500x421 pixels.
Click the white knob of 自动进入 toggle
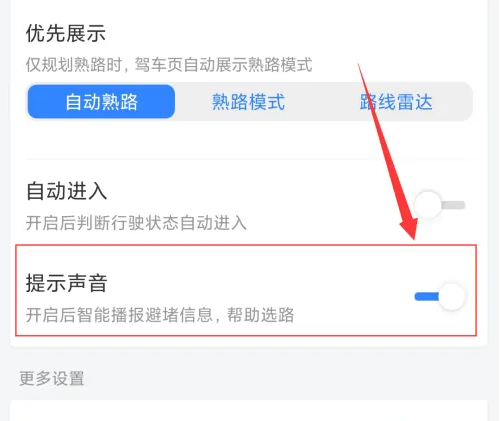[x=428, y=205]
